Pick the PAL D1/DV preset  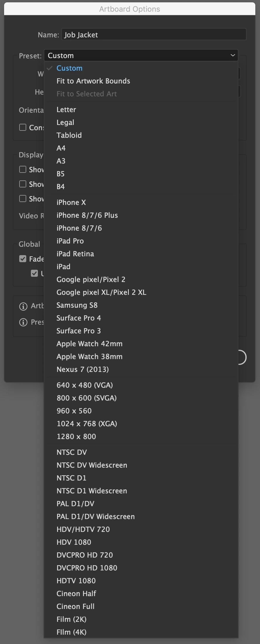(x=141, y=504)
